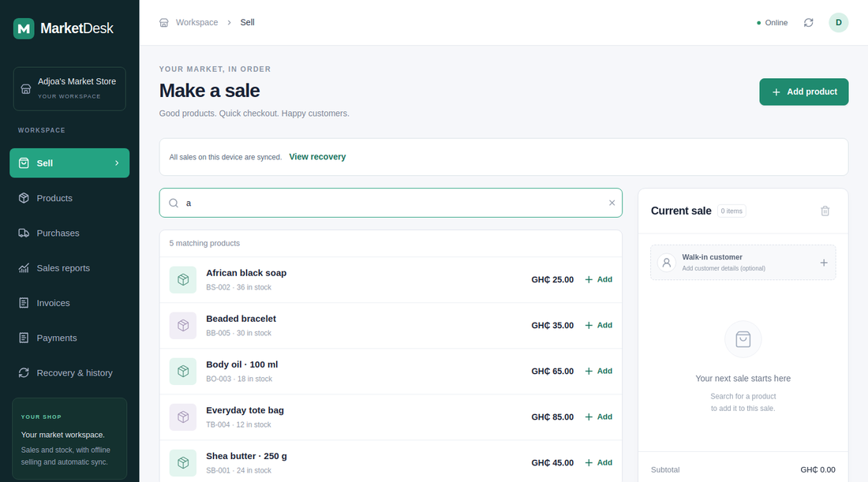Click the SB-001 · 24 in stock text
This screenshot has width=868, height=482.
238,470
